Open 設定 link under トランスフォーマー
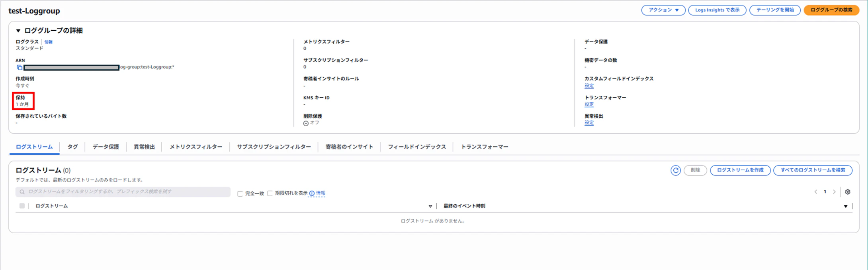 (589, 104)
